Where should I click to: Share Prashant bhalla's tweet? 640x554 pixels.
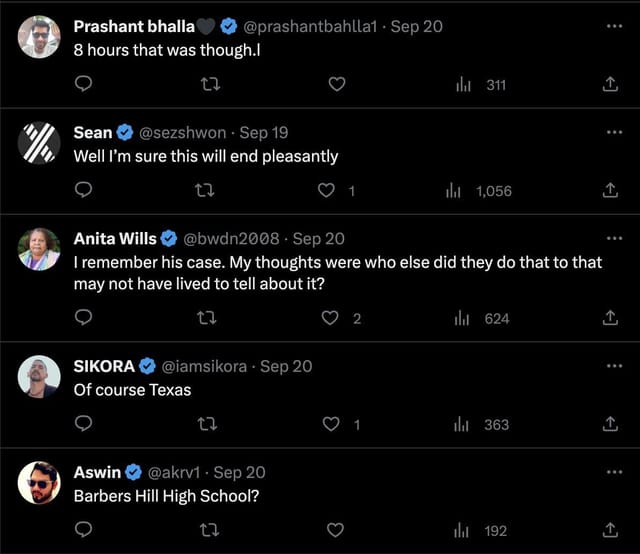click(610, 85)
